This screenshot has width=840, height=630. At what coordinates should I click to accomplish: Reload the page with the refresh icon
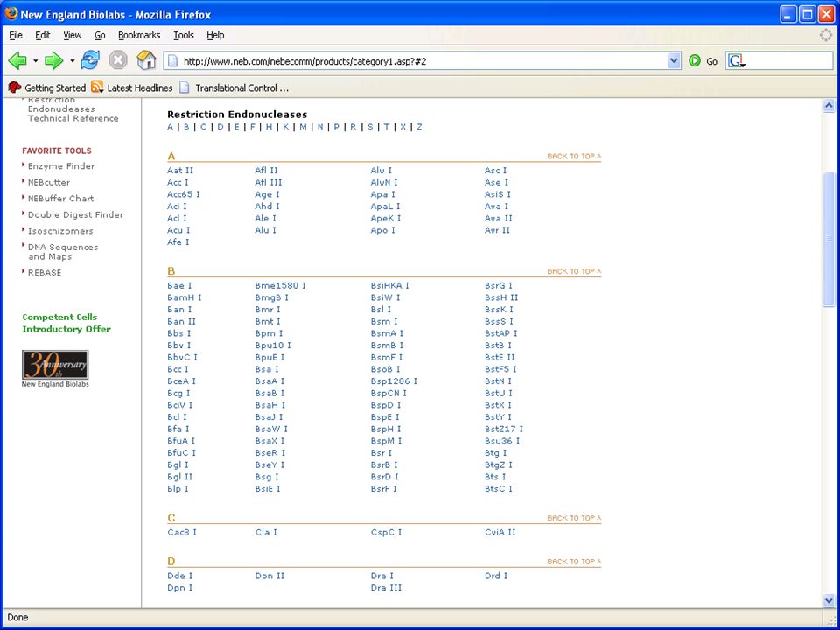pyautogui.click(x=90, y=60)
